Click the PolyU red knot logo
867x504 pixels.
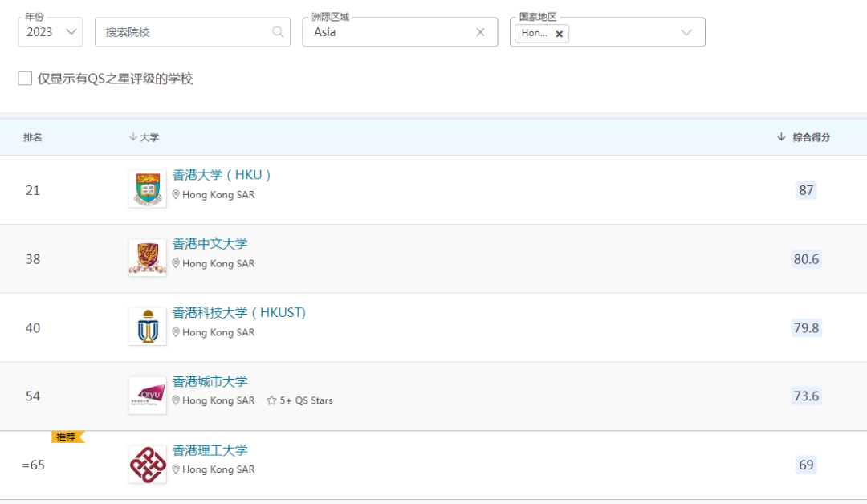(148, 465)
